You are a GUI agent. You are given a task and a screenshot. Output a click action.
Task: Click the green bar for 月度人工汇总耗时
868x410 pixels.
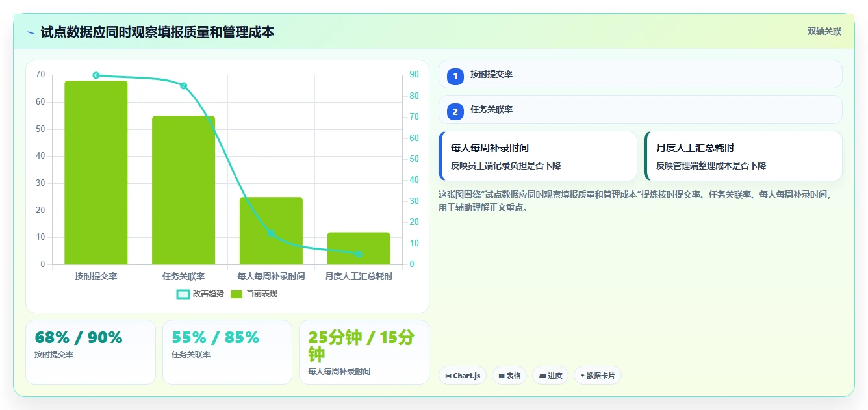[x=359, y=248]
